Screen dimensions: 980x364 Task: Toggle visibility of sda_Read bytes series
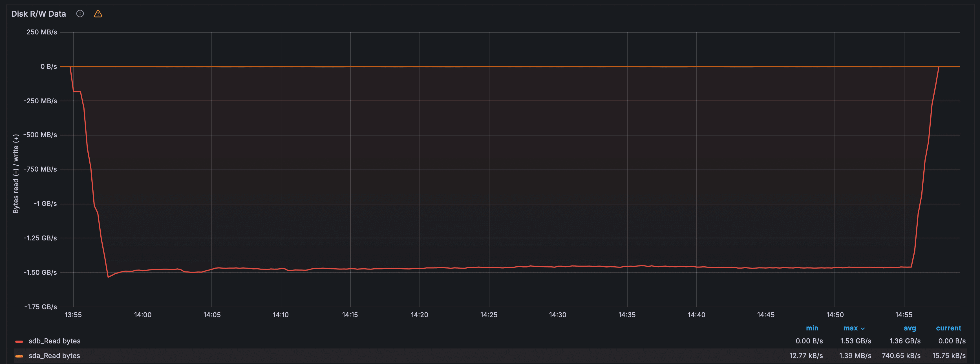coord(54,356)
